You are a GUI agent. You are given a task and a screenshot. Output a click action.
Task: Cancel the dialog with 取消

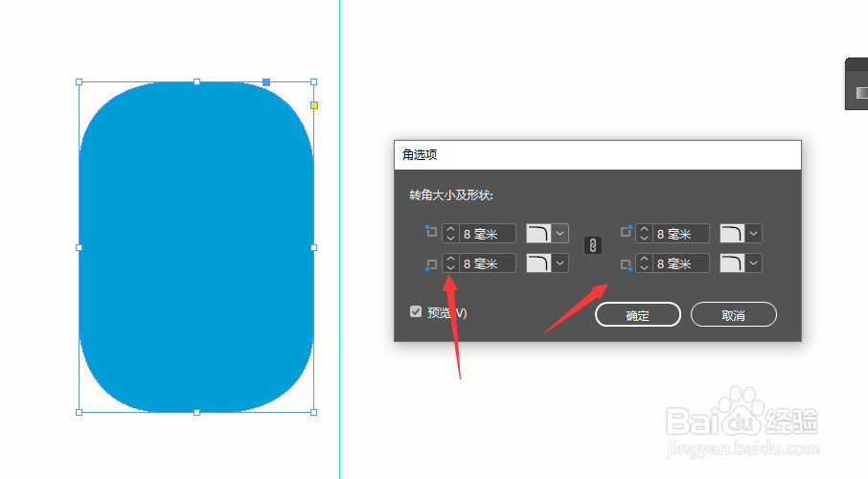[734, 314]
